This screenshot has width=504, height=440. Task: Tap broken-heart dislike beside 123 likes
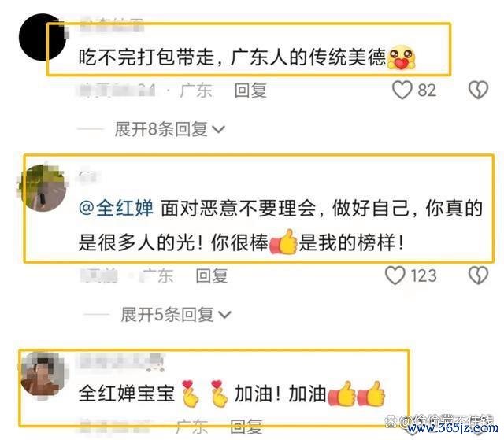(478, 275)
